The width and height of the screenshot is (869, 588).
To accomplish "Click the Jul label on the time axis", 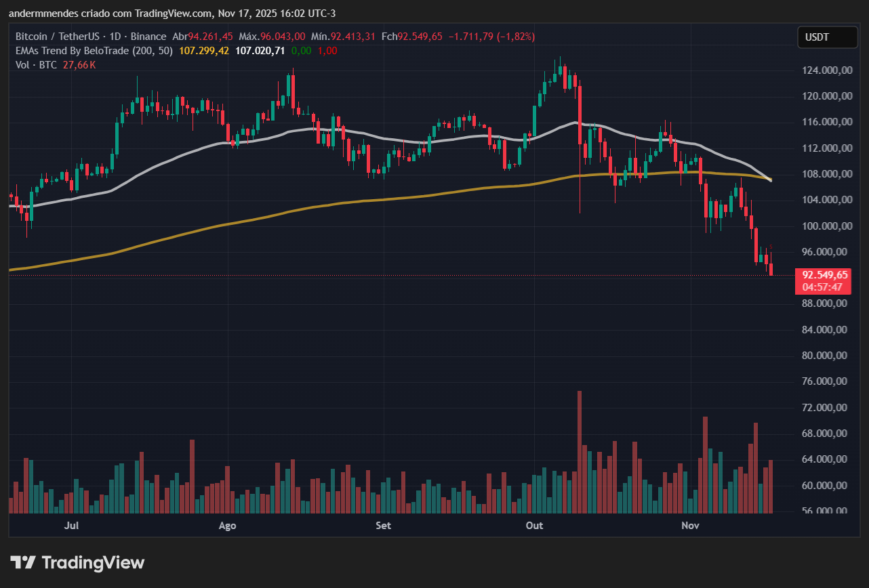I will (72, 525).
